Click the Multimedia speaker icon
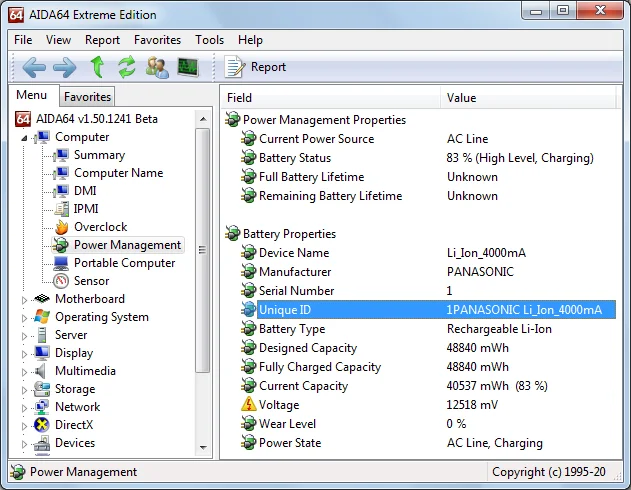 pos(40,371)
